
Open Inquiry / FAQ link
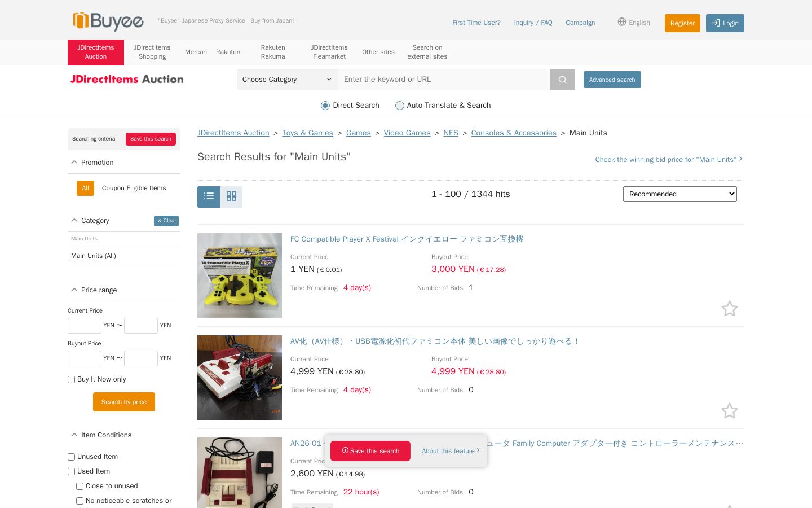[533, 23]
